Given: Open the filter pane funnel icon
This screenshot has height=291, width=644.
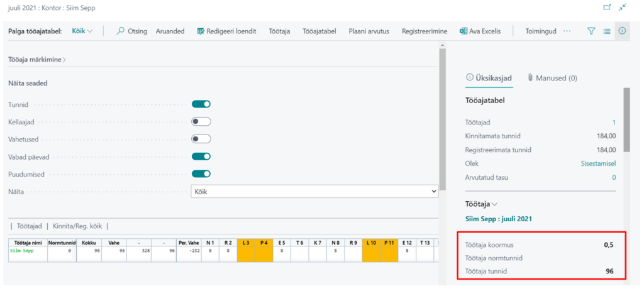Looking at the screenshot, I should [x=591, y=31].
